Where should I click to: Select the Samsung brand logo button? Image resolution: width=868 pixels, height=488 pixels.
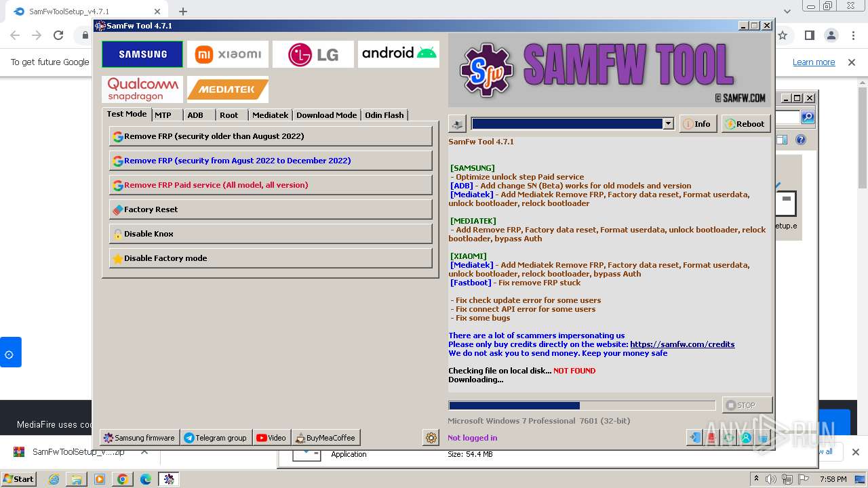(x=142, y=54)
